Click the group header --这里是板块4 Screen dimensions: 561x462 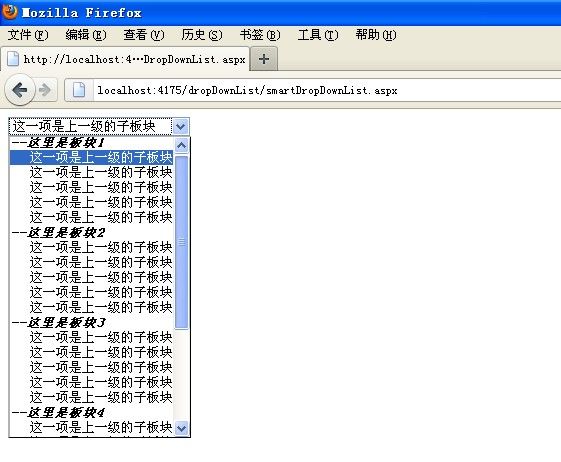[92, 413]
